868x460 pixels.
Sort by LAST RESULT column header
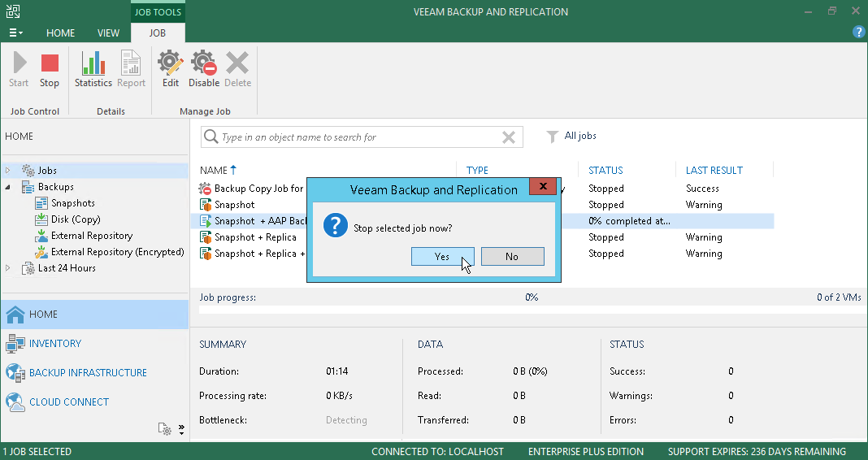714,171
